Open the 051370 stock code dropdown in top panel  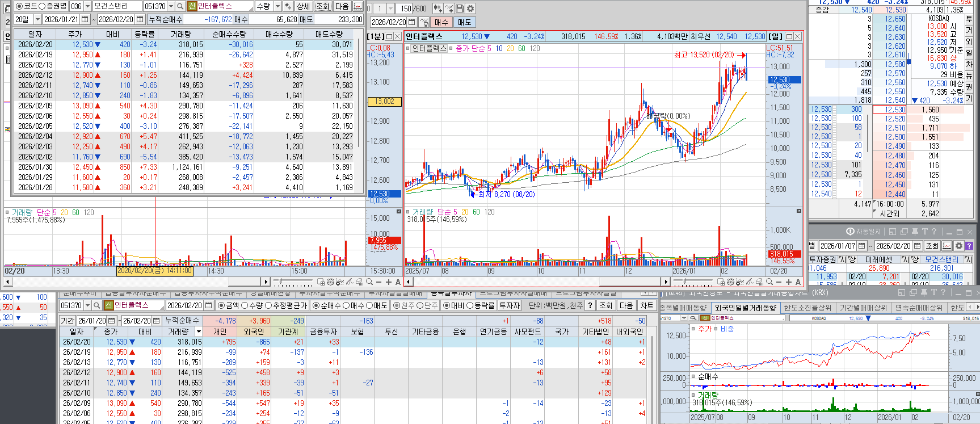[x=171, y=6]
